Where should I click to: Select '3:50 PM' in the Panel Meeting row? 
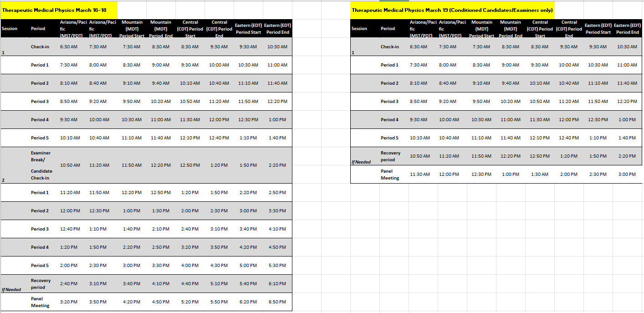98,302
